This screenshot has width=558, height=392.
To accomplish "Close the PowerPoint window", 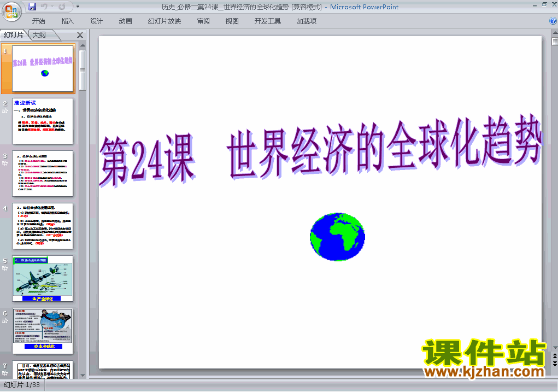I will [554, 4].
